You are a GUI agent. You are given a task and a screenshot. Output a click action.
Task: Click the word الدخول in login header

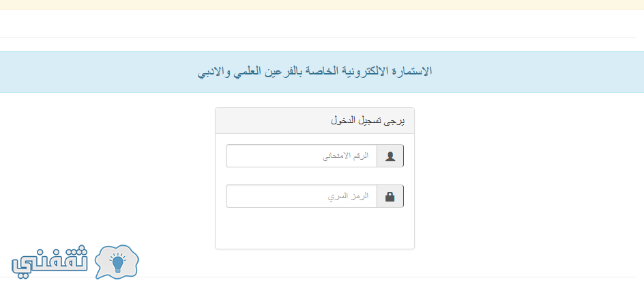[342, 121]
